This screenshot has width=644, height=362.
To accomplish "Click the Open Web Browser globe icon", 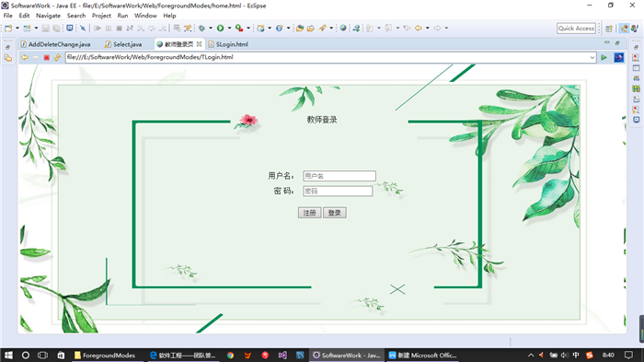I will 343,28.
